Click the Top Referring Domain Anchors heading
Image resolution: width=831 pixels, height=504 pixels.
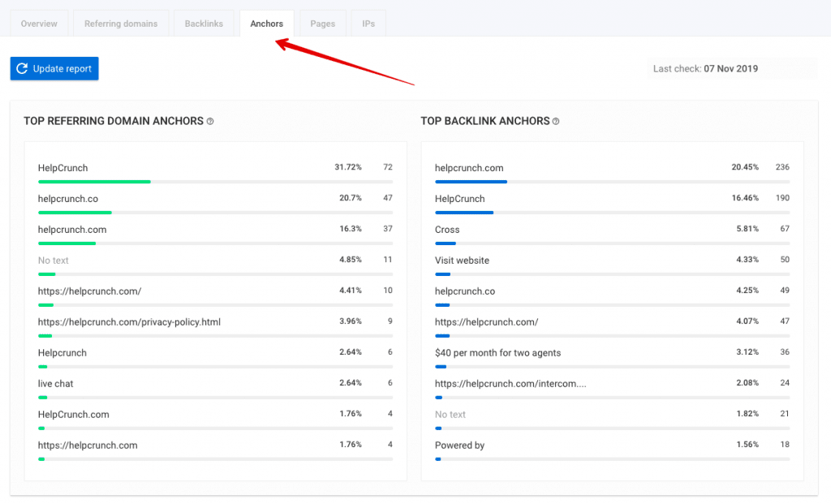[114, 121]
